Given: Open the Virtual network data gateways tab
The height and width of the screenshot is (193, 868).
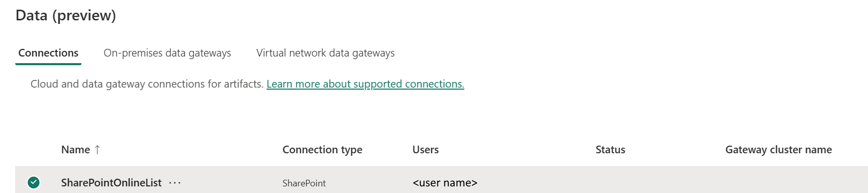Looking at the screenshot, I should pos(325,53).
